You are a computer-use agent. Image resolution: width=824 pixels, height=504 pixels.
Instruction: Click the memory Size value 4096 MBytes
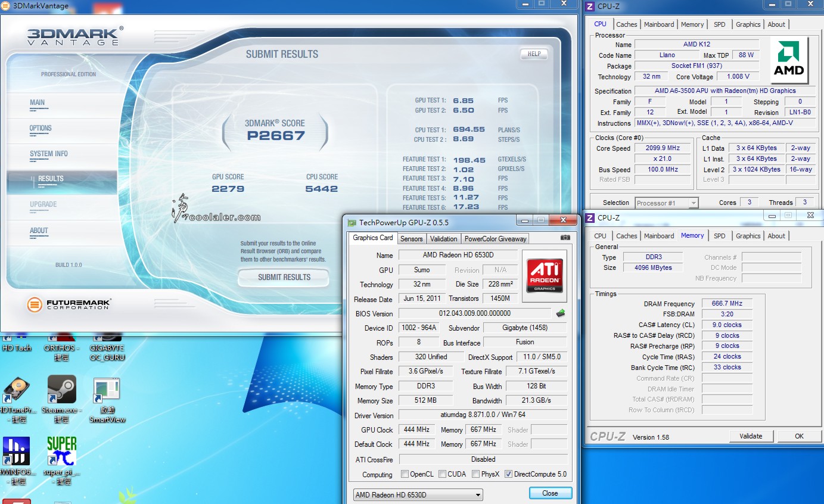point(653,267)
